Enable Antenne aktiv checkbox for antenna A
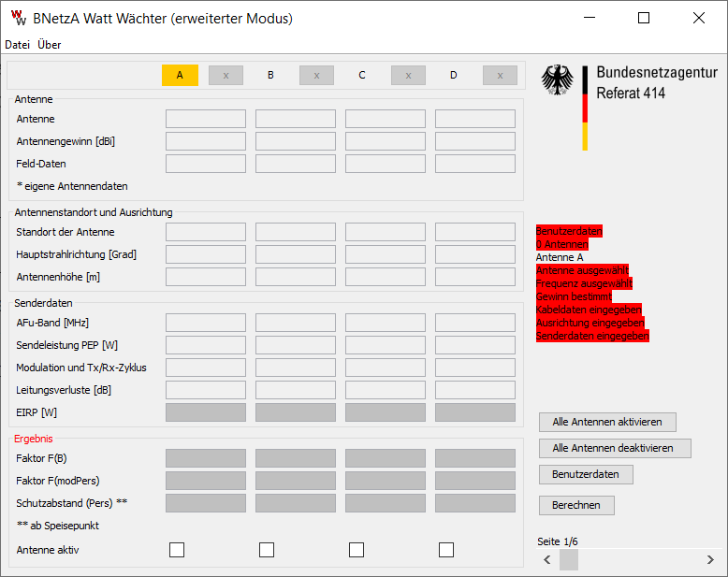 177,550
